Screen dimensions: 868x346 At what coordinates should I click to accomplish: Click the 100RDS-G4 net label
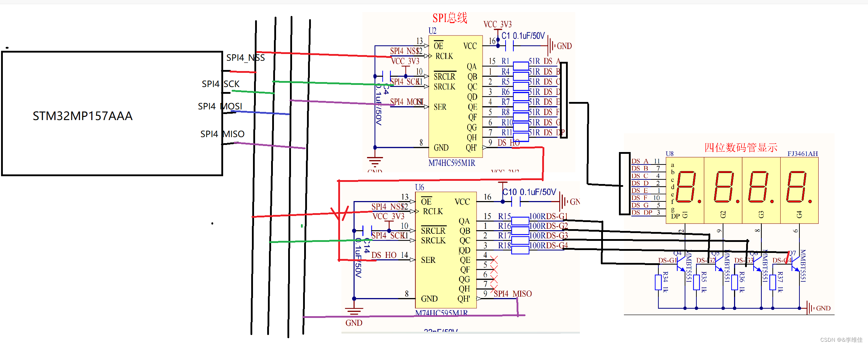pyautogui.click(x=549, y=245)
